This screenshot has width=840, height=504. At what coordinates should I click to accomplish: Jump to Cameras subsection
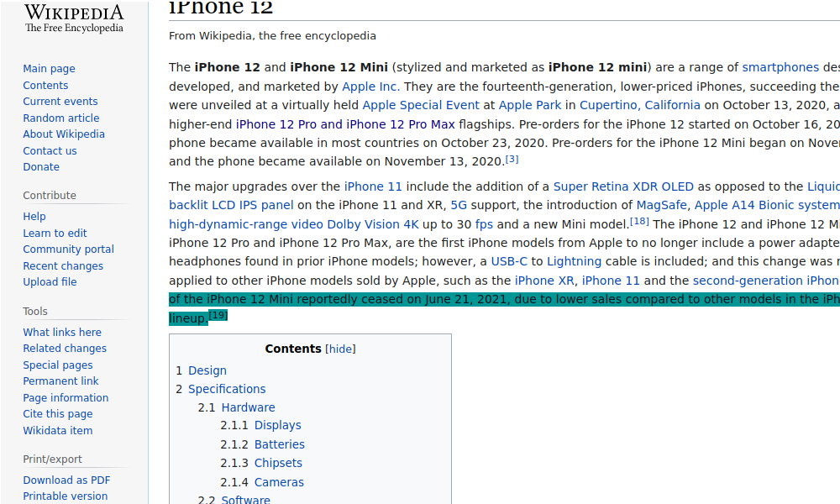point(279,482)
